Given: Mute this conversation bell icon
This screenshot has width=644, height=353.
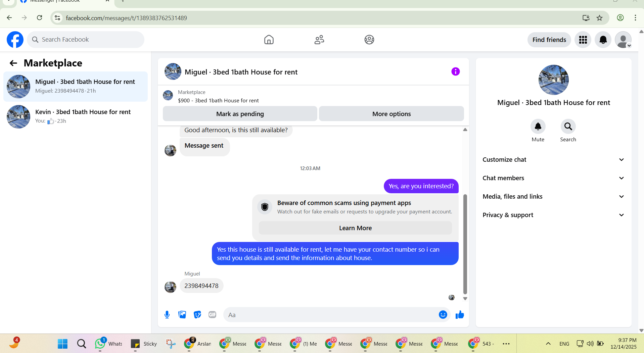Looking at the screenshot, I should click(x=538, y=127).
